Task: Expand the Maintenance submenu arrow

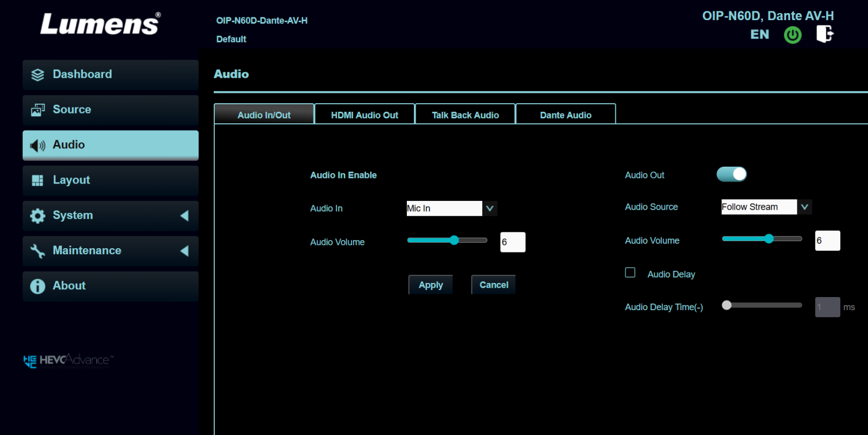Action: tap(184, 251)
